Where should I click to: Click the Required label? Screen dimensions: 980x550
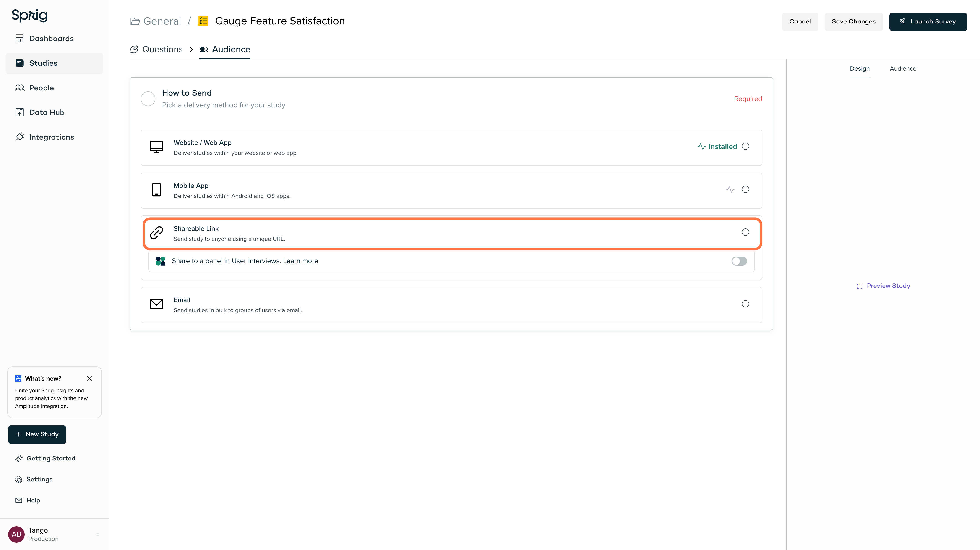pyautogui.click(x=748, y=99)
